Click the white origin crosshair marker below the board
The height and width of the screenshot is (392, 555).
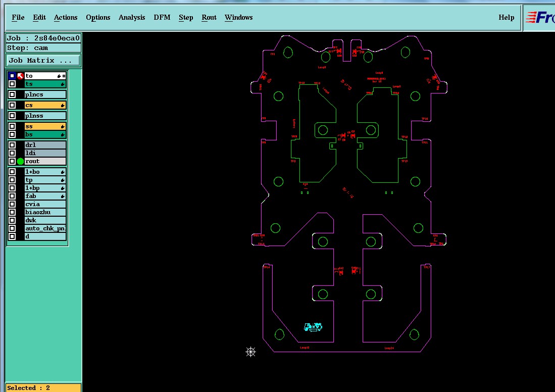[x=250, y=352]
